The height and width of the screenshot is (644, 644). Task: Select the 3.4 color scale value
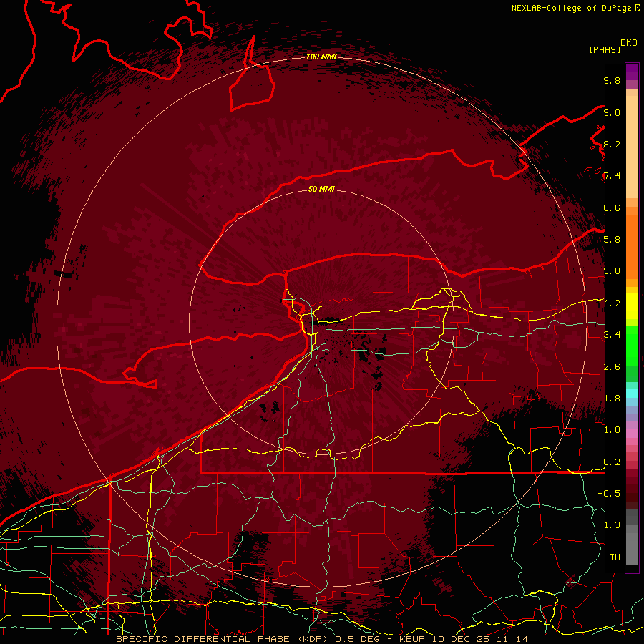coord(612,335)
